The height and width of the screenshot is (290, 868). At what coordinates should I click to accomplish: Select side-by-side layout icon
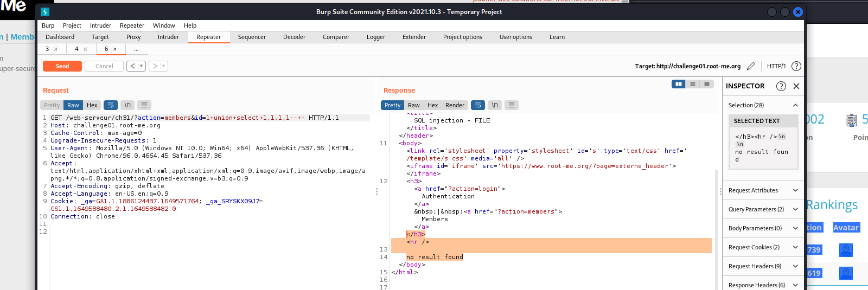(679, 84)
